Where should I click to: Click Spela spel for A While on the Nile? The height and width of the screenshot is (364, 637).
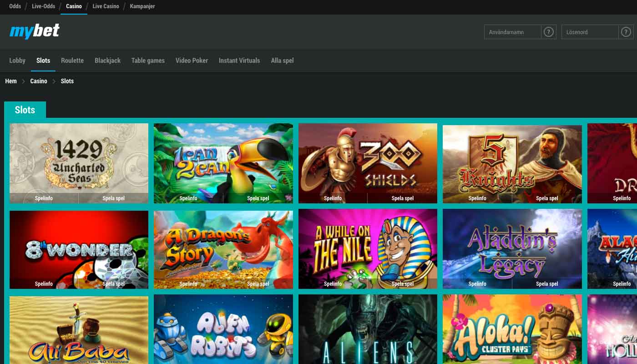(402, 283)
